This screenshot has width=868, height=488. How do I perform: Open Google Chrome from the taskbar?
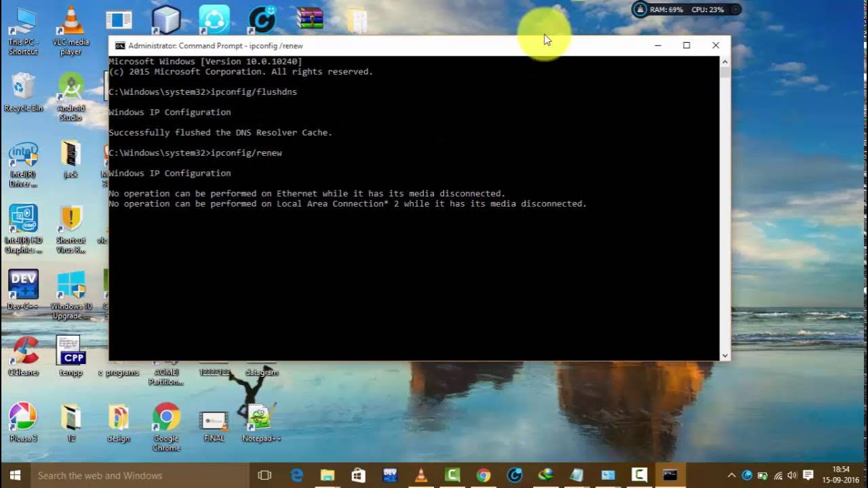[x=484, y=475]
